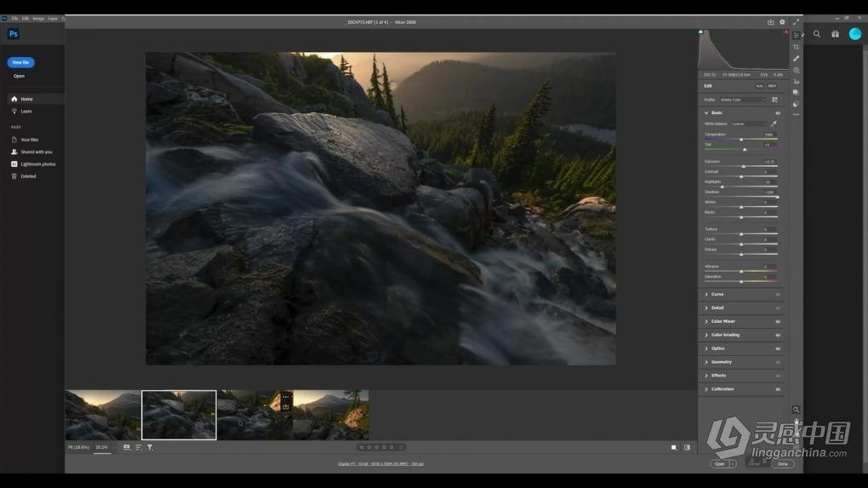The width and height of the screenshot is (868, 488).
Task: Toggle Curve panel visibility eye
Action: 778,295
